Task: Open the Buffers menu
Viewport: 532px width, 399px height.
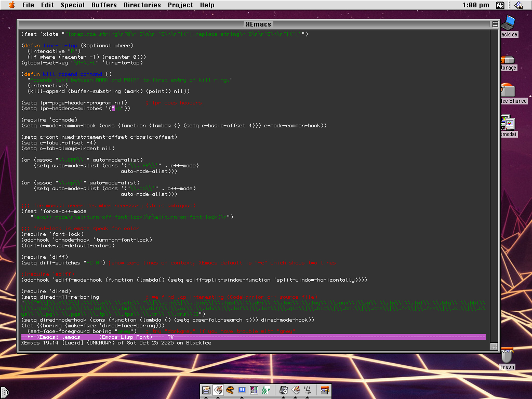Action: (x=104, y=5)
